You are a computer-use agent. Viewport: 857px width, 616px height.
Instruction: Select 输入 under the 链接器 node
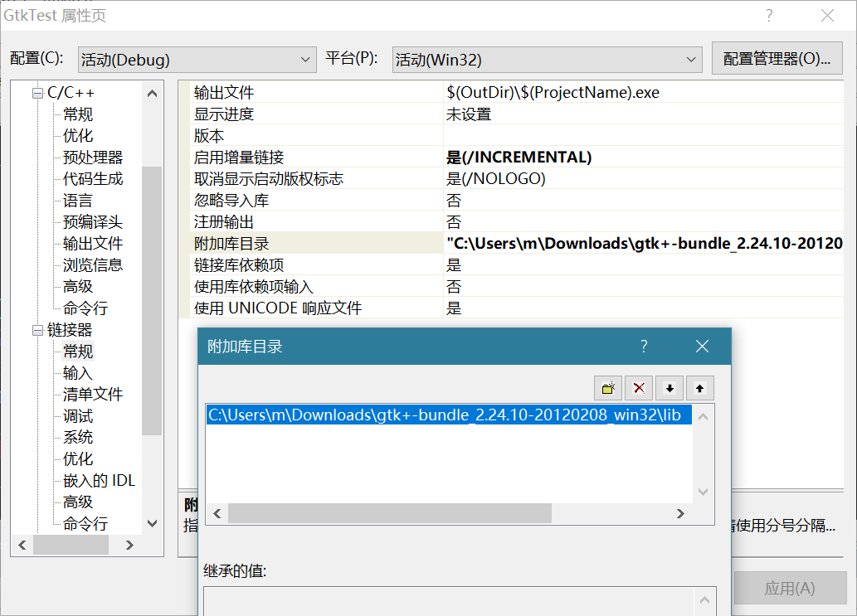point(78,373)
